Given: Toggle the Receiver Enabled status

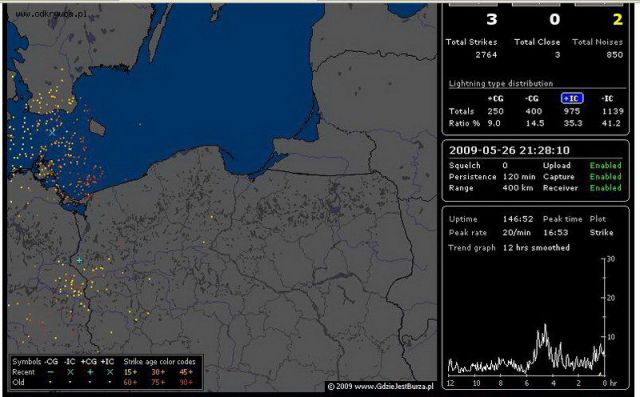Looking at the screenshot, I should pyautogui.click(x=605, y=188).
